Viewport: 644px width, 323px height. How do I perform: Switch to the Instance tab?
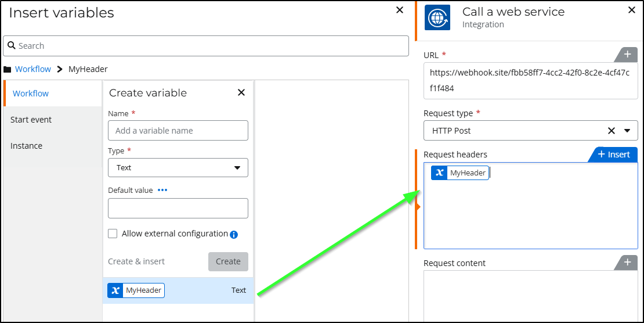(27, 146)
